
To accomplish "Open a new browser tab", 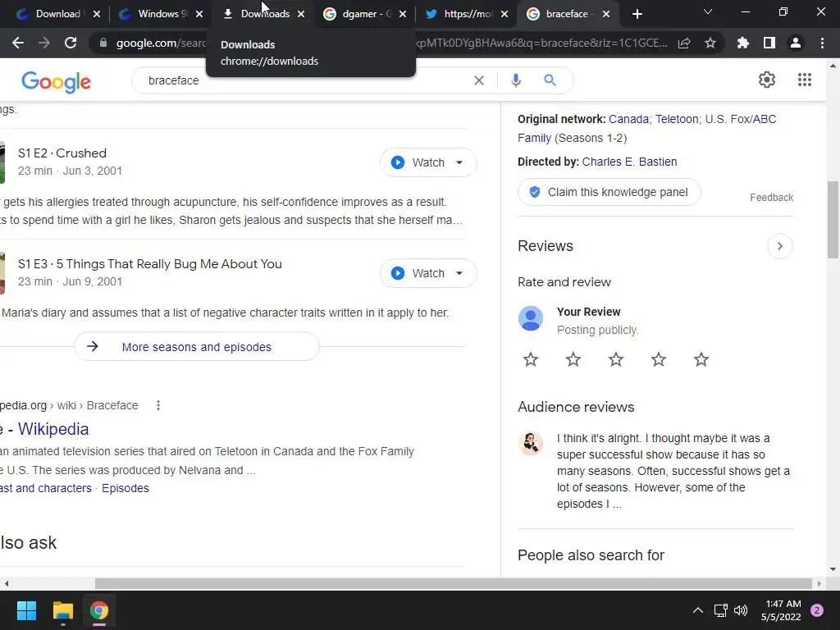I will coord(637,14).
